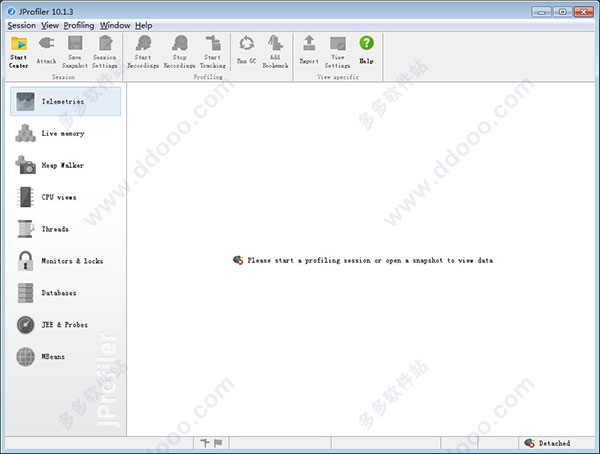Click Save Snapshot in the toolbar
The image size is (600, 454).
(75, 52)
